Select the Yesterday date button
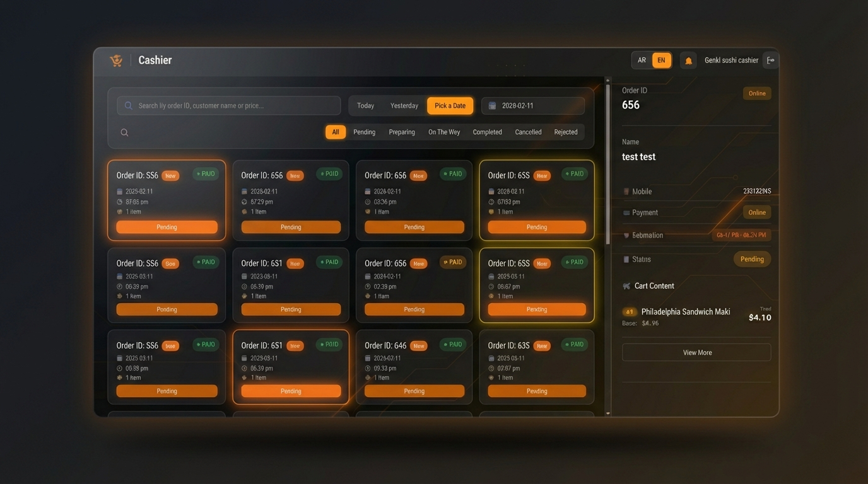The height and width of the screenshot is (484, 868). click(404, 106)
